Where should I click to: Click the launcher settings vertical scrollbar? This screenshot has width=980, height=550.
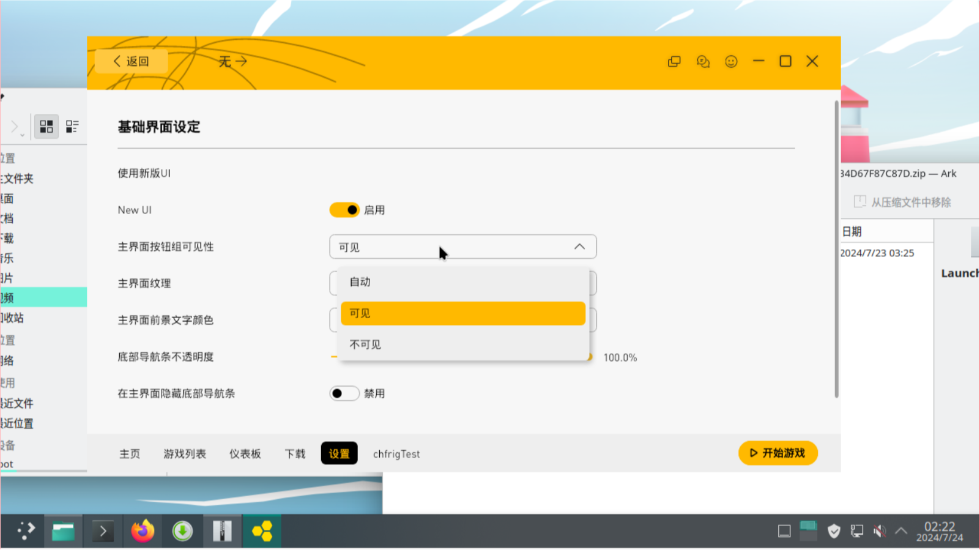pyautogui.click(x=836, y=249)
